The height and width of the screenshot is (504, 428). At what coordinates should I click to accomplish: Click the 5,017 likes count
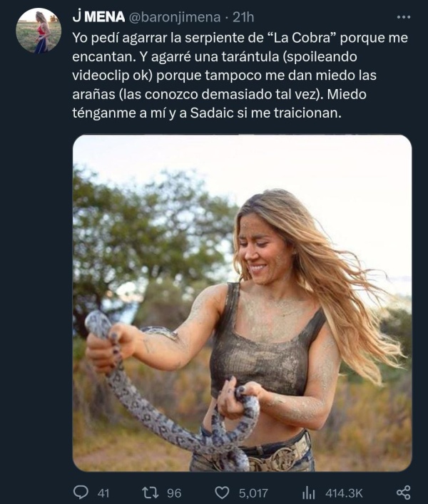tap(253, 493)
